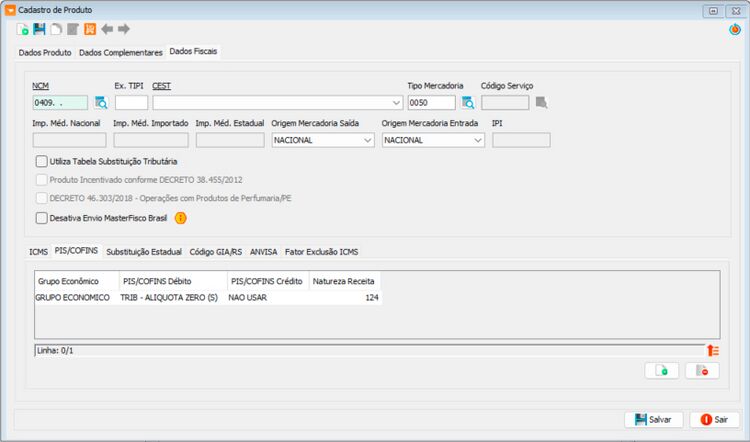Viewport: 750px width, 442px height.
Task: Open NCM search lookup icon
Action: (101, 102)
